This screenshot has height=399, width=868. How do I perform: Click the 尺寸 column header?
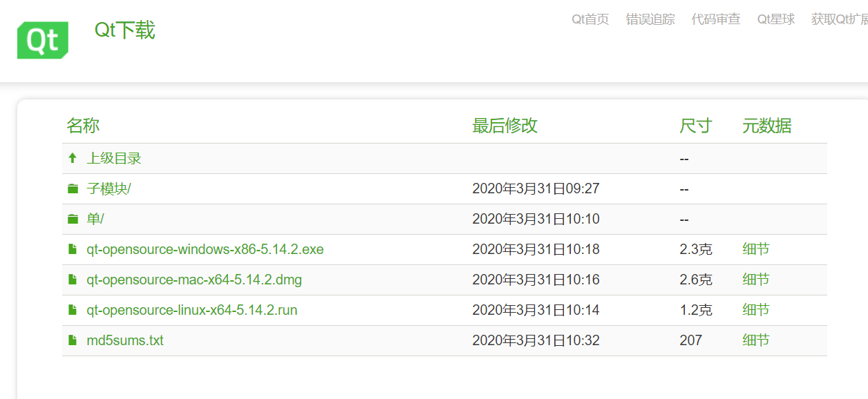click(696, 126)
